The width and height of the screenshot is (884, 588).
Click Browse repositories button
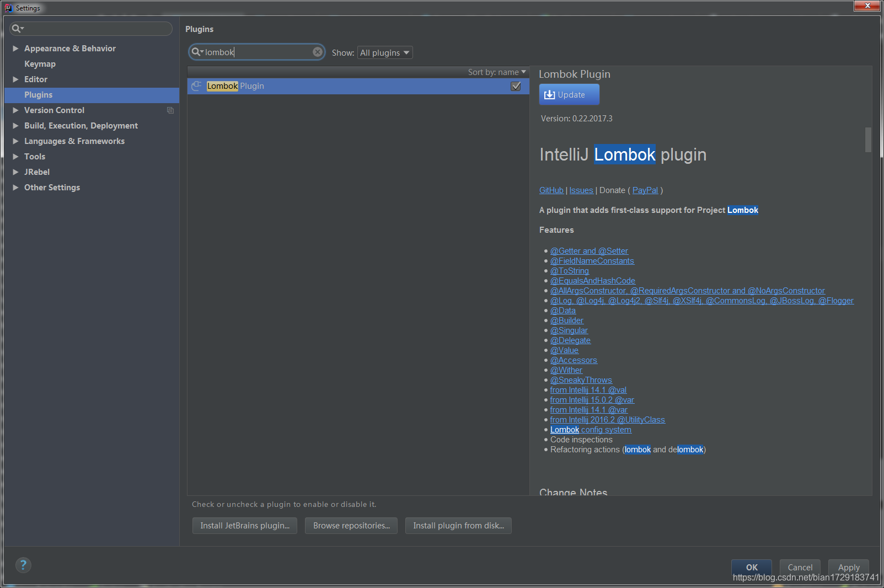pyautogui.click(x=351, y=526)
